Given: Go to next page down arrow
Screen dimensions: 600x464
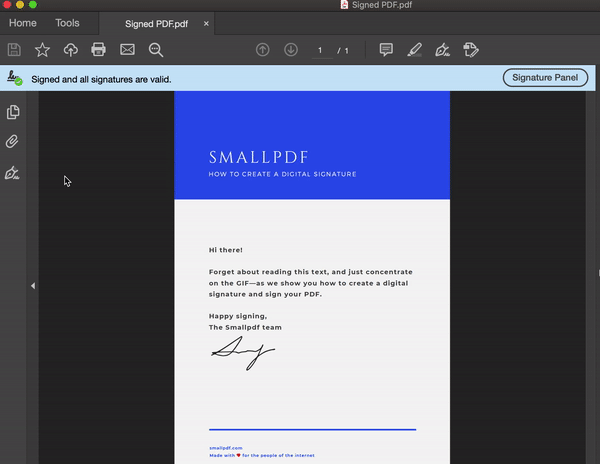Looking at the screenshot, I should 291,50.
